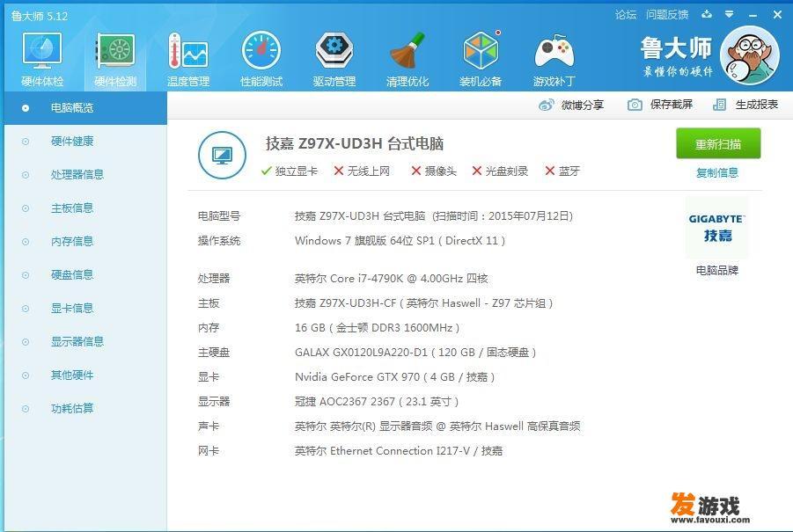Viewport: 793px width, 532px height.
Task: Open the 问题反馈 feedback link
Action: pos(667,15)
